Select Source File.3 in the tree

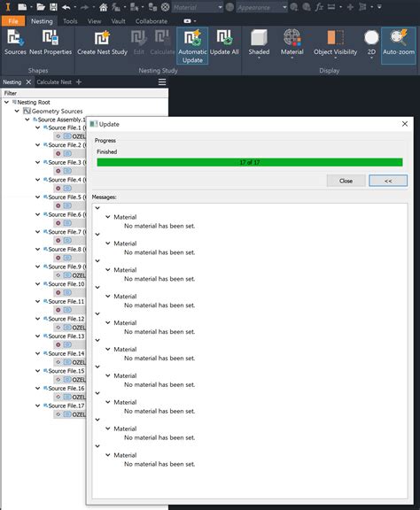[x=65, y=162]
